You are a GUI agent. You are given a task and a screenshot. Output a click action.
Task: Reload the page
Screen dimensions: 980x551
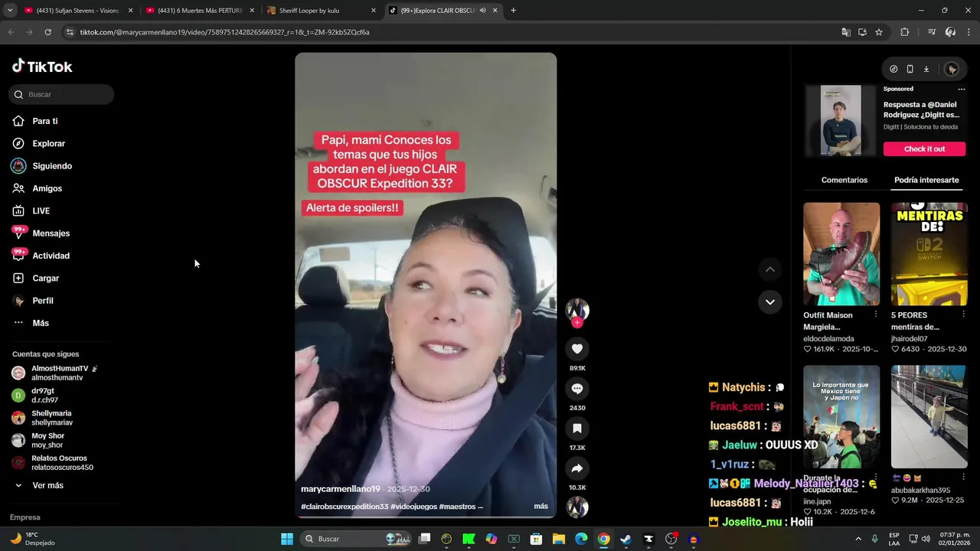click(x=47, y=32)
